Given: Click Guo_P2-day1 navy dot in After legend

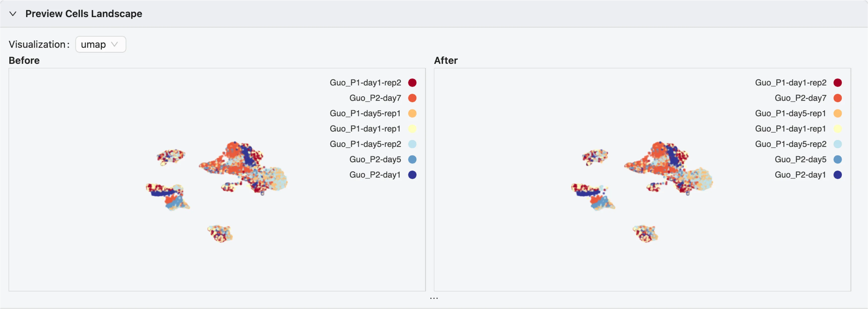Looking at the screenshot, I should click(x=837, y=175).
